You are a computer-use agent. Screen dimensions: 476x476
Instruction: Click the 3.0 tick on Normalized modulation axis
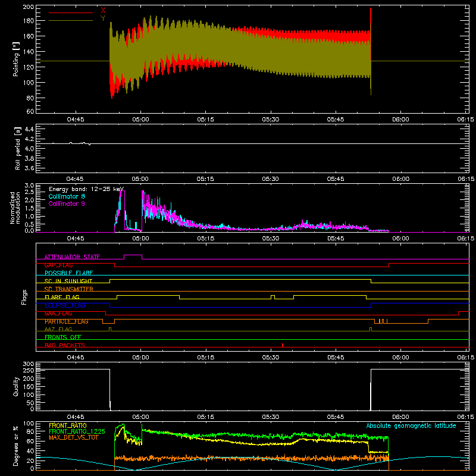pos(29,186)
